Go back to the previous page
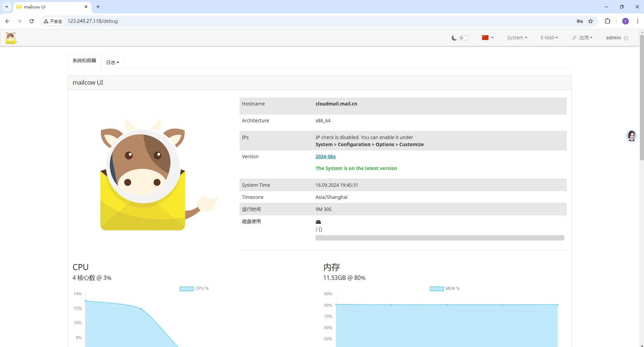 pos(7,21)
